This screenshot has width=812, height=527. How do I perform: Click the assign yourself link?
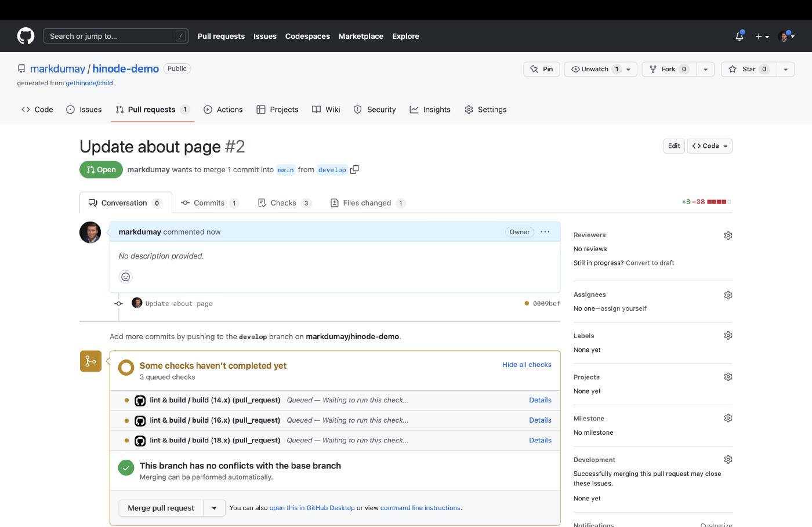click(623, 308)
